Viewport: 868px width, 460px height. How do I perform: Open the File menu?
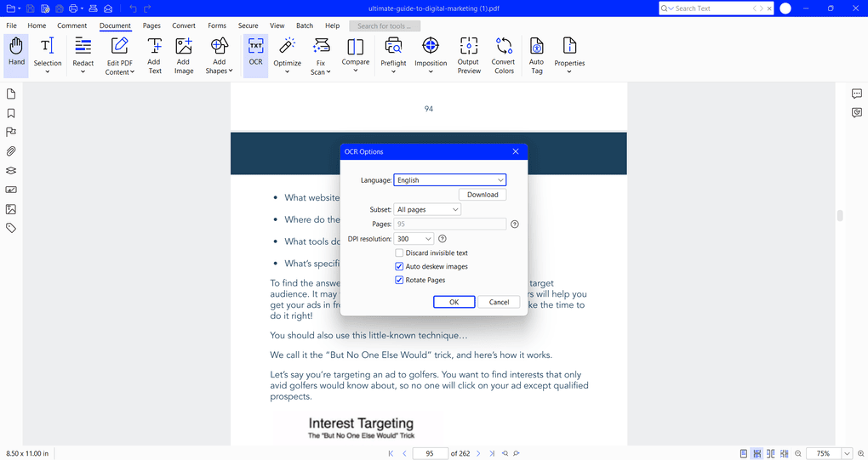11,26
